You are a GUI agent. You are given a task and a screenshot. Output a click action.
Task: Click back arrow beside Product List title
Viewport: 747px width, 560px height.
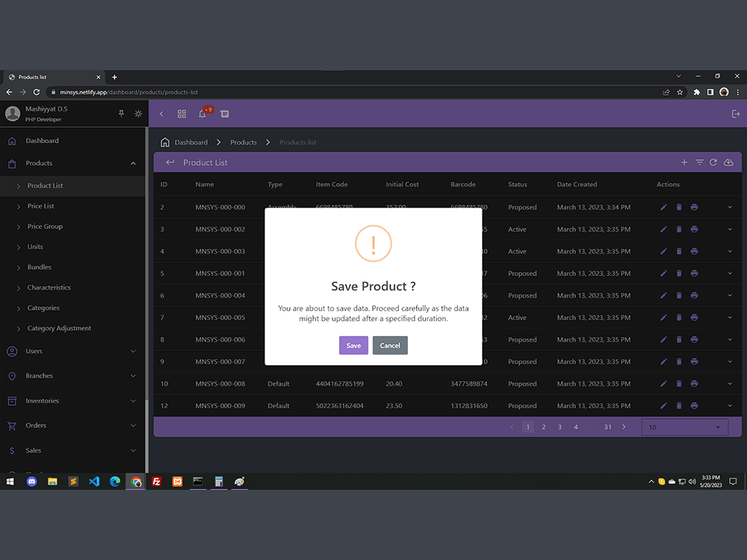[170, 162]
